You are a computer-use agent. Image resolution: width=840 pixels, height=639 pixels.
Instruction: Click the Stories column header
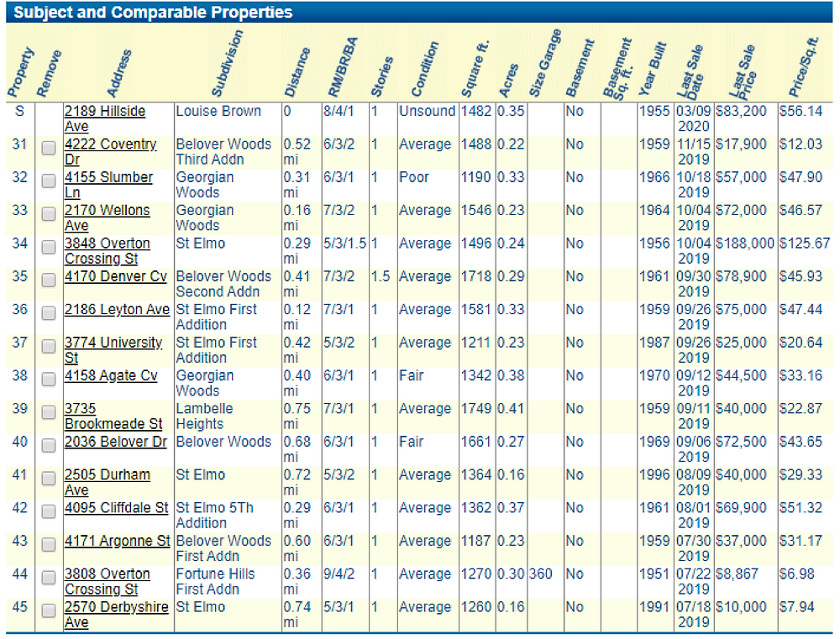(382, 76)
